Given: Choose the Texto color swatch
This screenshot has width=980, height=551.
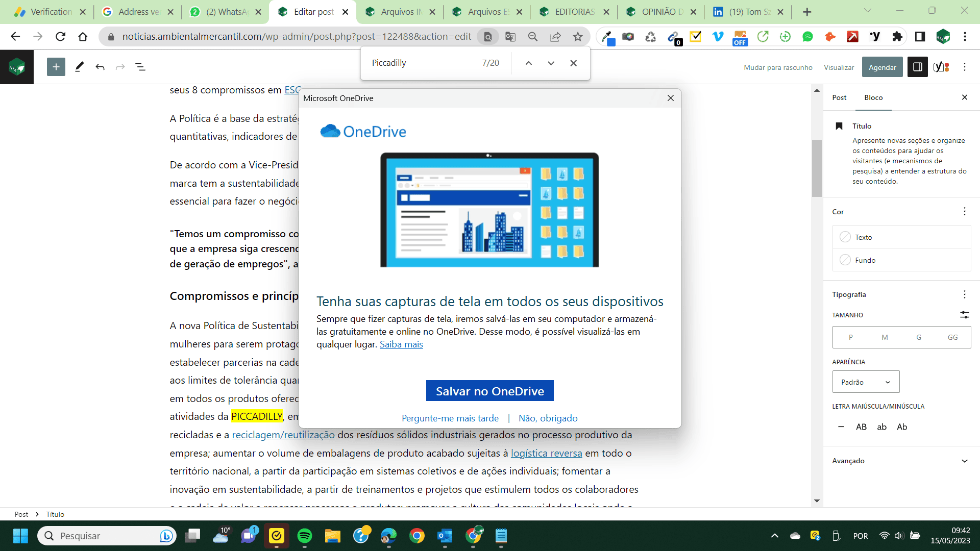Looking at the screenshot, I should tap(901, 237).
